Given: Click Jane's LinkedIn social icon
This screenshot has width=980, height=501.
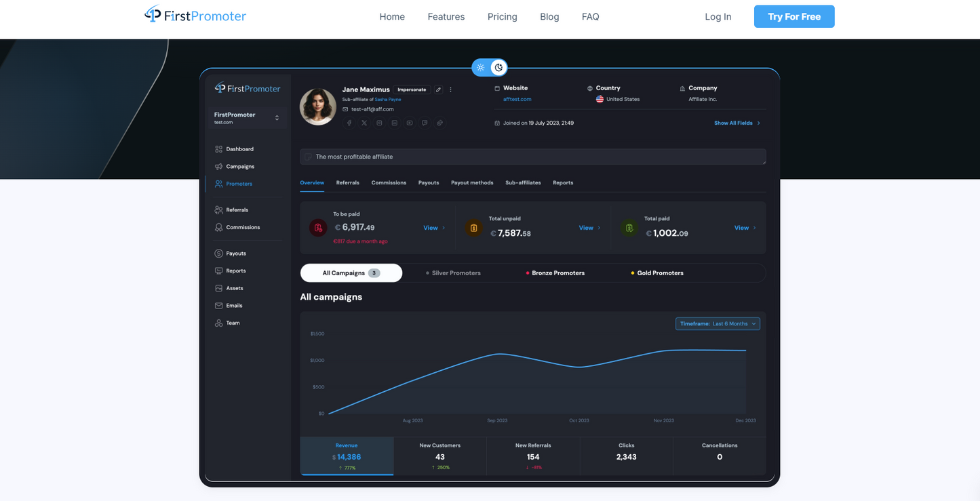Looking at the screenshot, I should pos(395,123).
